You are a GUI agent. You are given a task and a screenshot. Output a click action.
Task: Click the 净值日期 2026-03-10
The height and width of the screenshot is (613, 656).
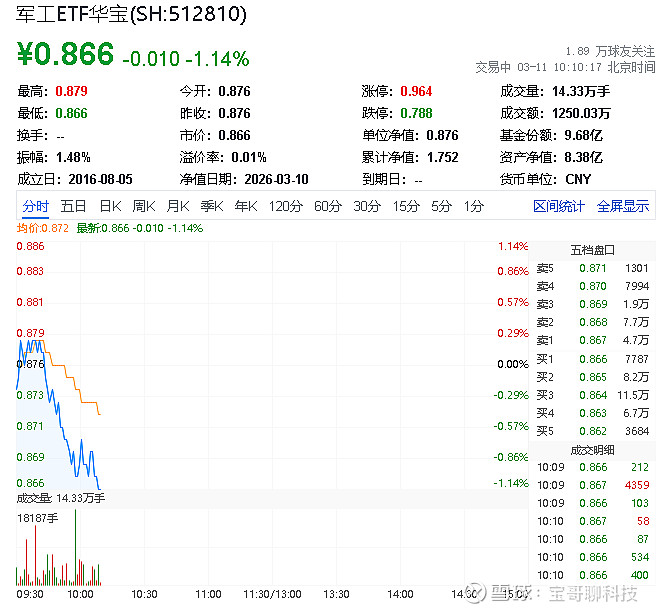(277, 180)
